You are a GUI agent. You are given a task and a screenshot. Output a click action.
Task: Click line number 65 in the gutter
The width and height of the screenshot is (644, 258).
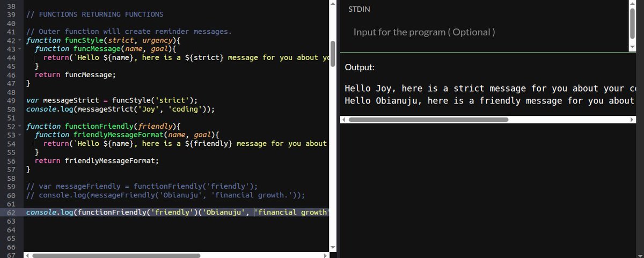(x=12, y=238)
